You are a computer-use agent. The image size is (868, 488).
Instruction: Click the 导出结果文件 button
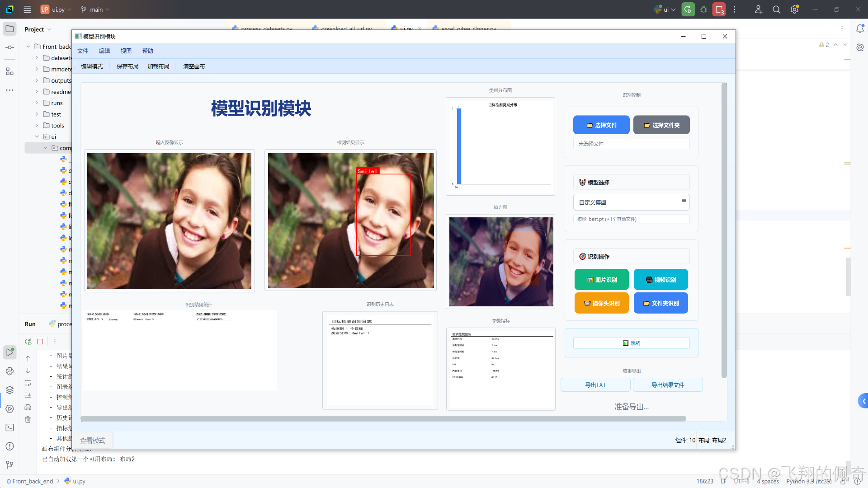pos(668,385)
